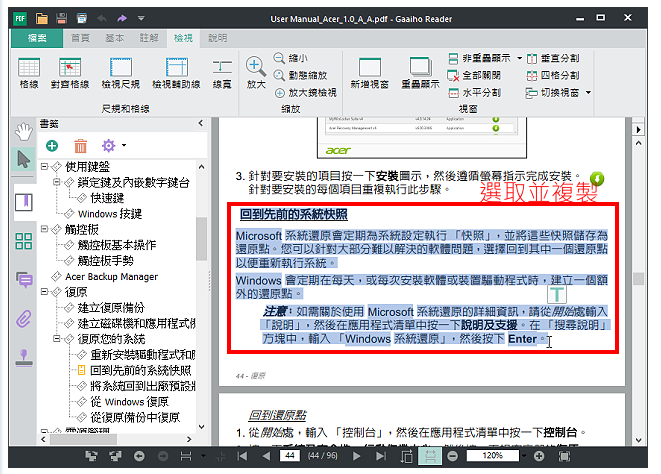Viewport: 661px width, 474px height.
Task: Go to last page button
Action: pos(380,456)
